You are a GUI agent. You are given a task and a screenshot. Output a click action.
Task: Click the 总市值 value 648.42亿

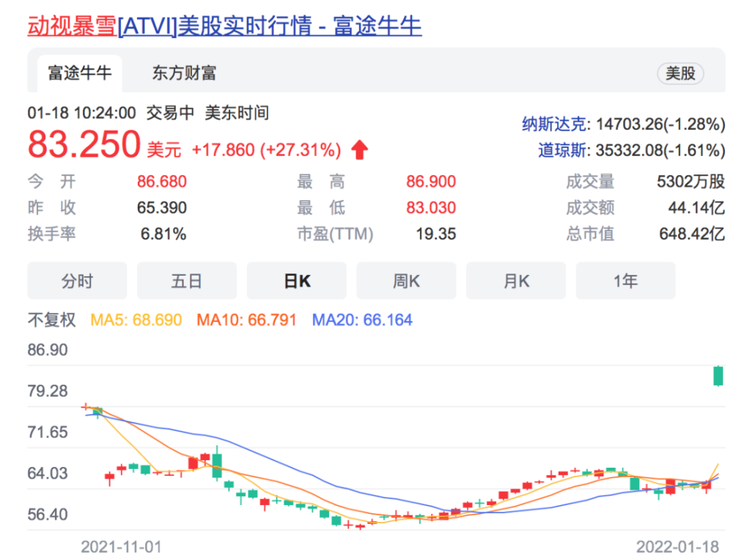692,234
